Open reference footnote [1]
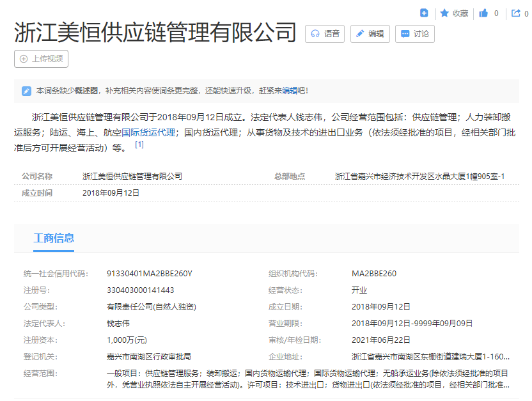532x401 pixels. coord(139,145)
